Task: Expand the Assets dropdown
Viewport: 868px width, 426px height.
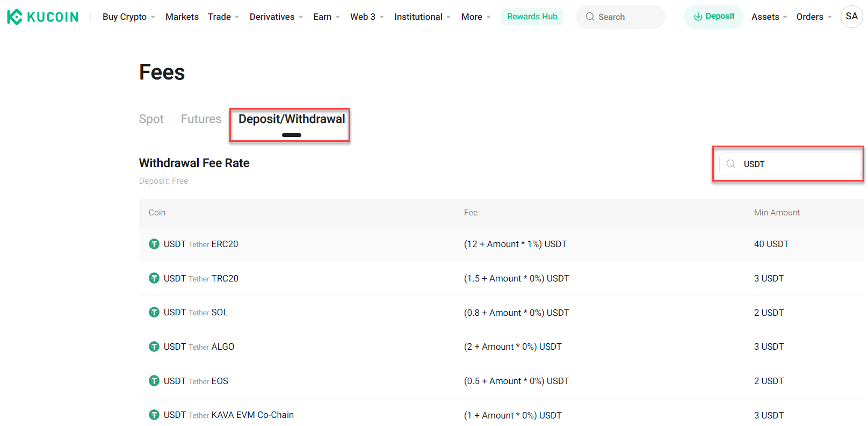Action: click(x=769, y=17)
